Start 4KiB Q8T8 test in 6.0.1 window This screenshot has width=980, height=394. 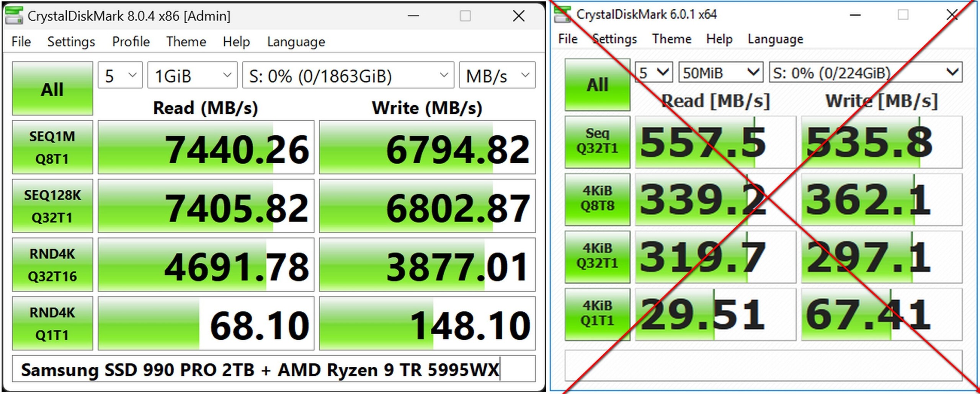click(598, 199)
